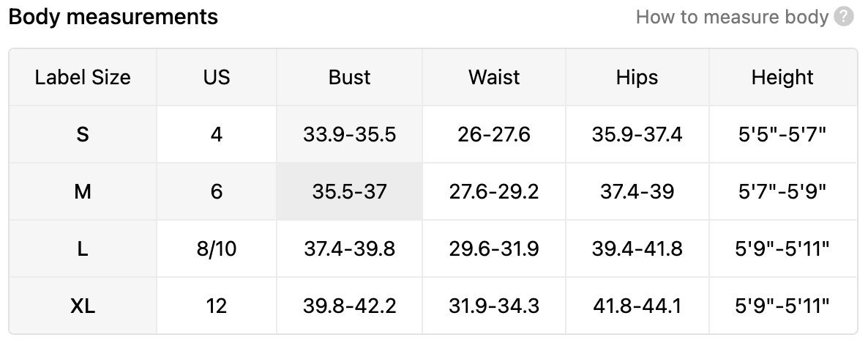Click the highlighted 35.5-37 bust cell
The width and height of the screenshot is (868, 343).
pyautogui.click(x=349, y=192)
